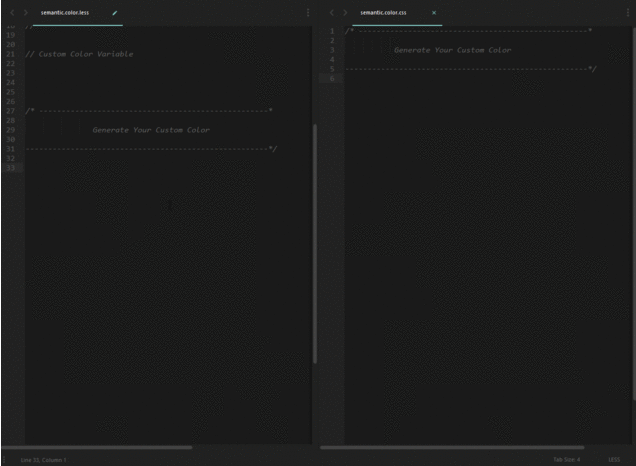Switch to the semantic.color.less tab
Image resolution: width=636 pixels, height=466 pixels.
tap(65, 13)
